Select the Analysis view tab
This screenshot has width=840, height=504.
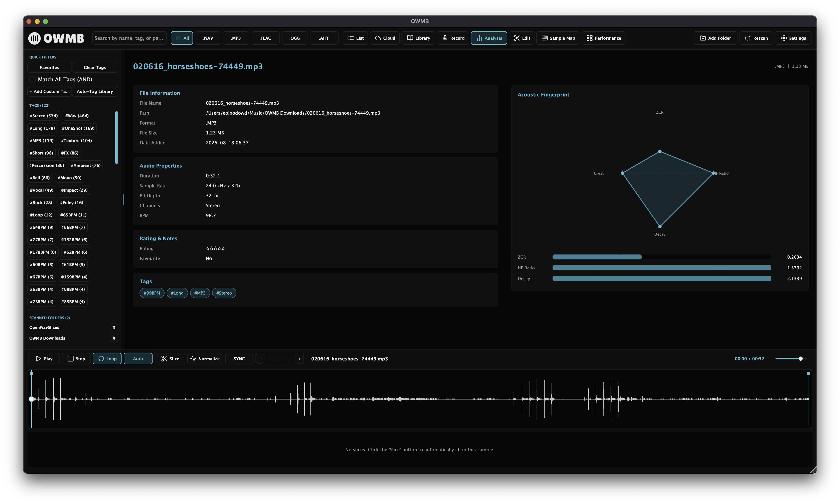489,38
